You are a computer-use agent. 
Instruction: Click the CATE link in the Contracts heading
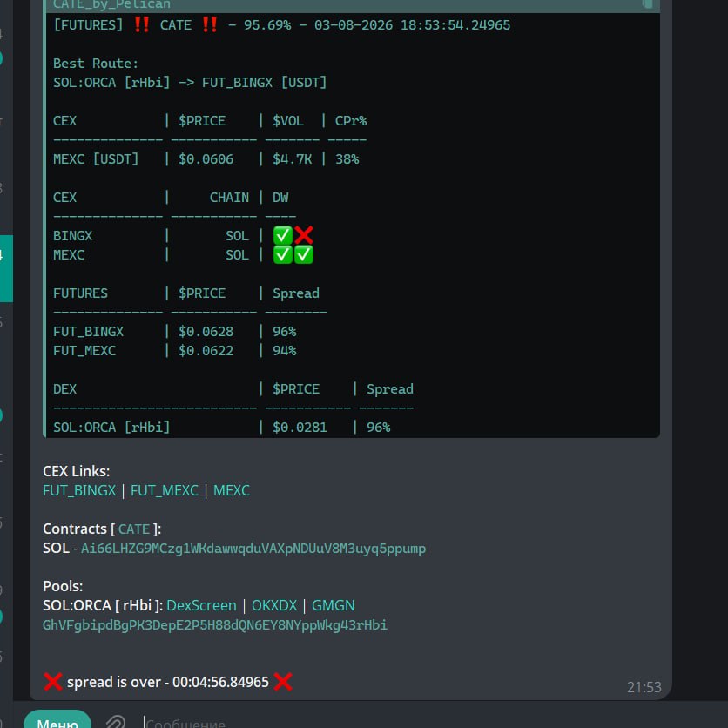[x=134, y=529]
